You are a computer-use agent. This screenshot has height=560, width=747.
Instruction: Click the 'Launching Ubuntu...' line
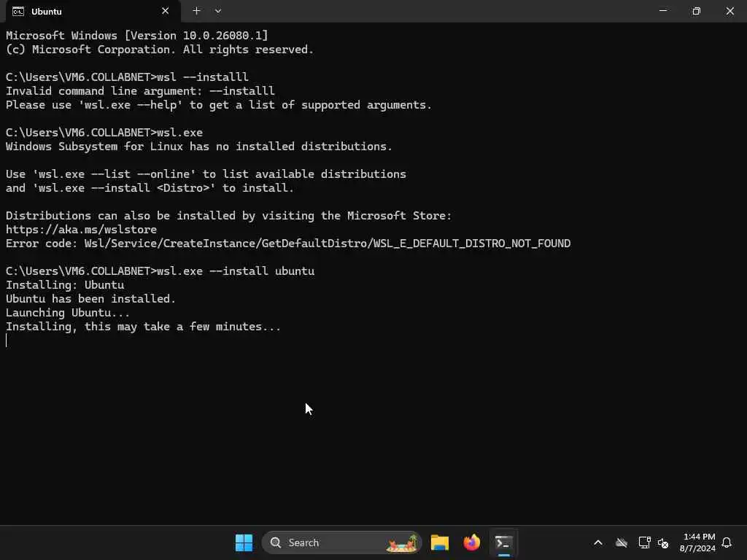coord(68,313)
